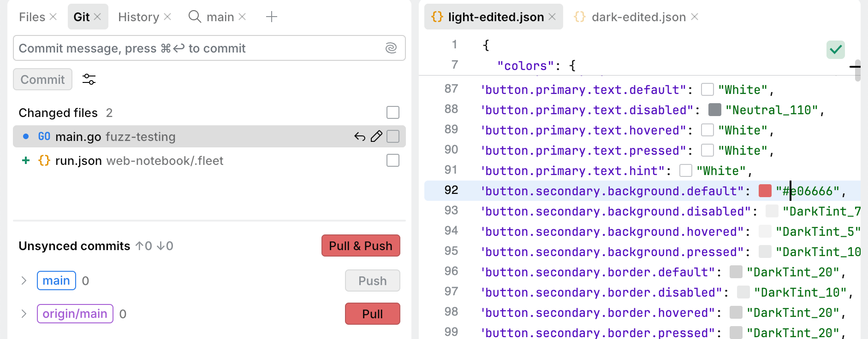
Task: Close the light-edited.json editor tab
Action: tap(553, 17)
